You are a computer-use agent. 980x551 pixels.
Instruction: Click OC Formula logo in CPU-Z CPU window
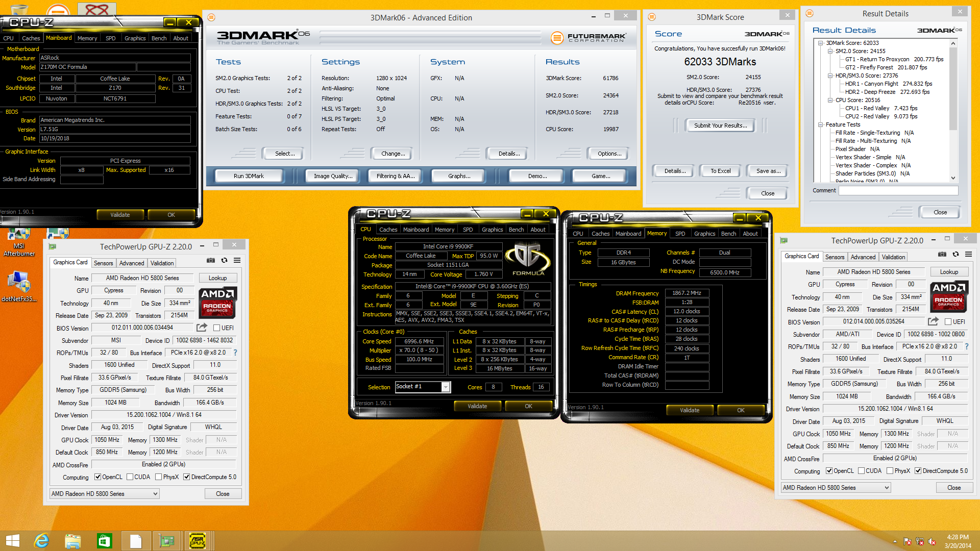pos(528,260)
